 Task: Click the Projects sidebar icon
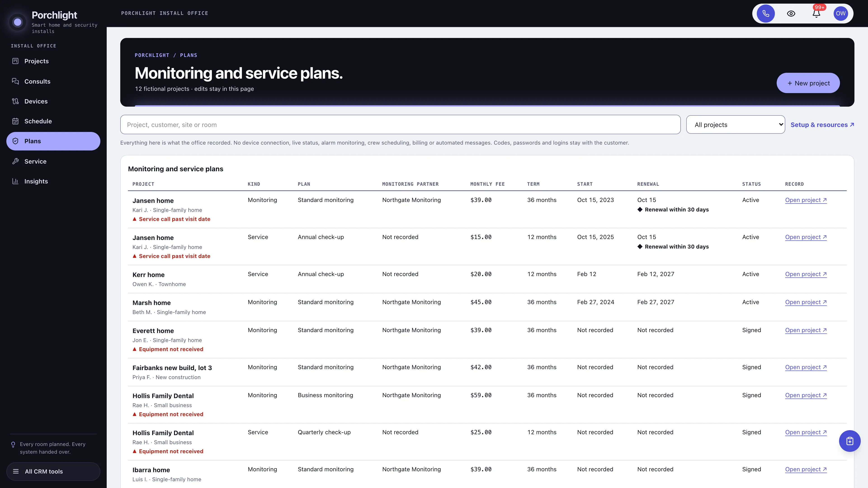click(15, 61)
